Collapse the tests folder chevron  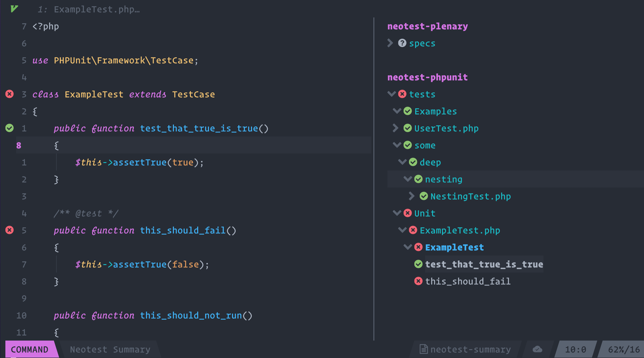click(x=392, y=94)
